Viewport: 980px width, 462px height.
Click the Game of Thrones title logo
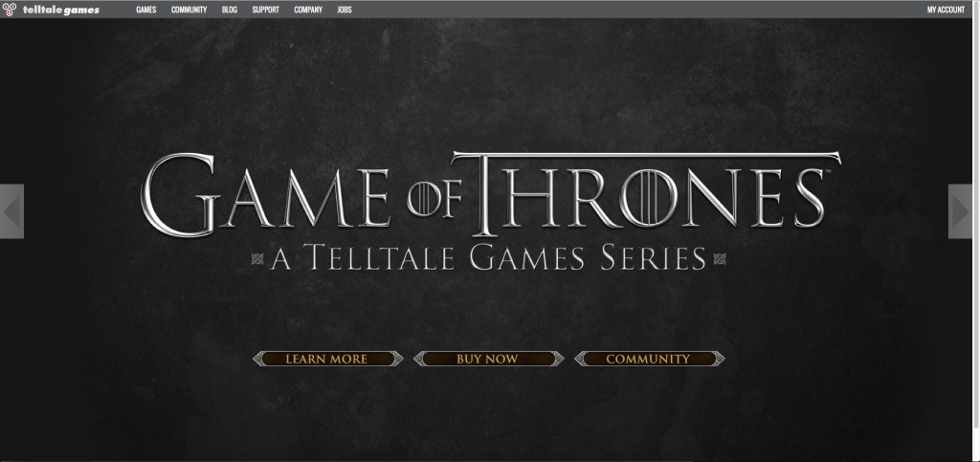491,194
